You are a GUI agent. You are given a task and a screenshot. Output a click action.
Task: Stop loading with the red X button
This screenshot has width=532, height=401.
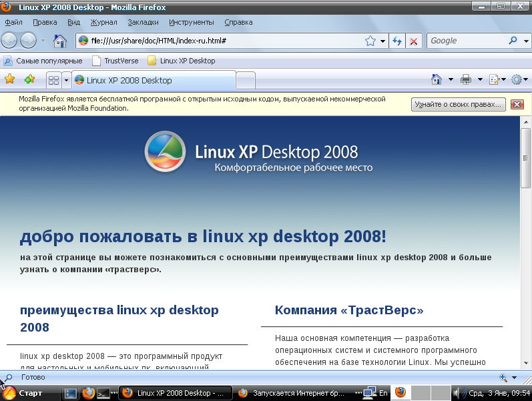click(414, 41)
